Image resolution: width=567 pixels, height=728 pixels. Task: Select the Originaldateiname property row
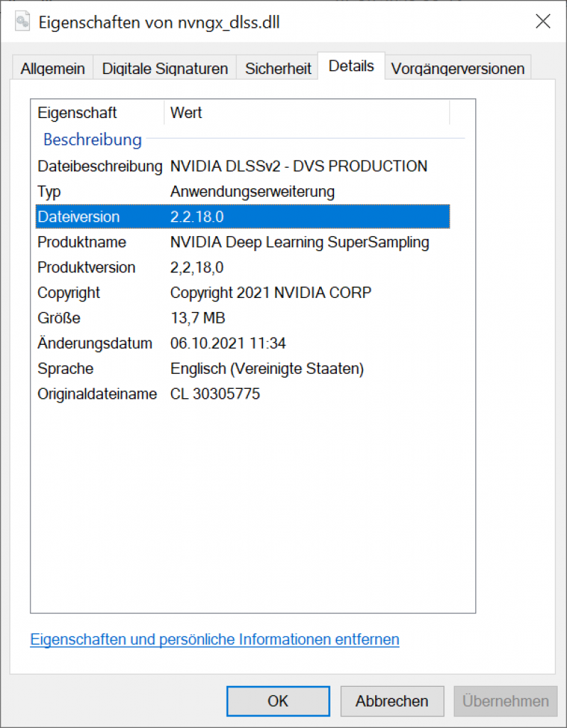pos(243,394)
